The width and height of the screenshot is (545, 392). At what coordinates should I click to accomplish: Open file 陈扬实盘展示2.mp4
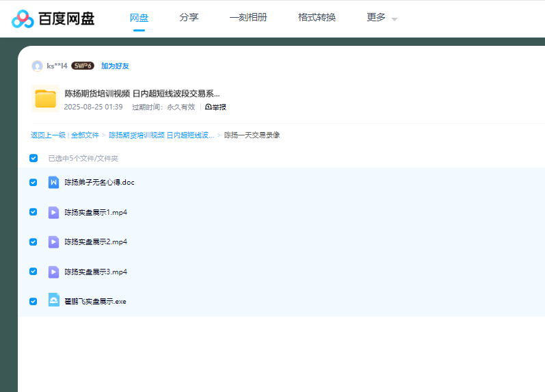pyautogui.click(x=96, y=241)
